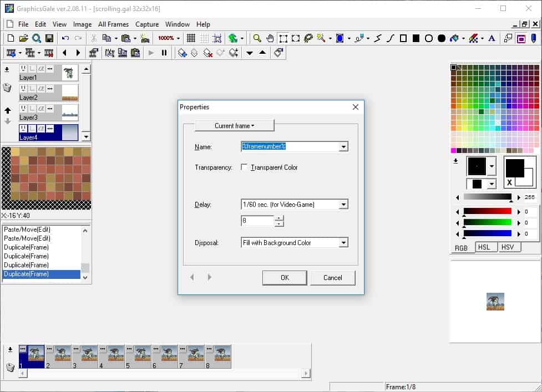Select the Flood Fill bucket tool
Screen dimensions: 542x392
pyautogui.click(x=454, y=38)
